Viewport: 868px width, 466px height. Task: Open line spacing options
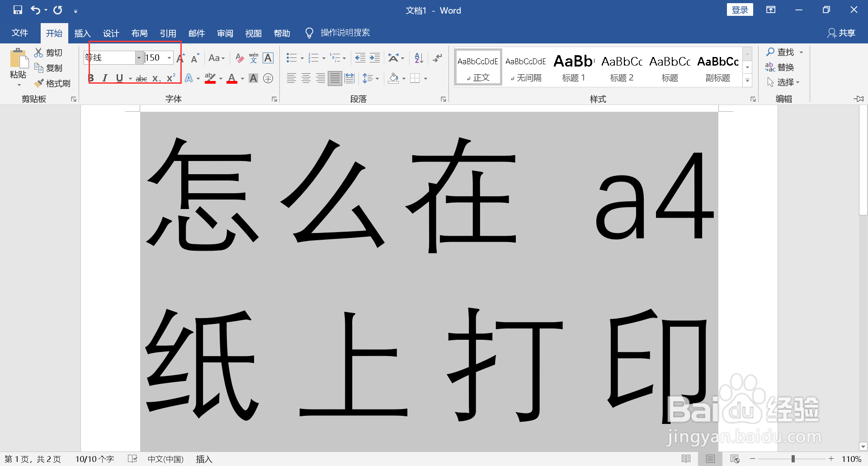371,78
